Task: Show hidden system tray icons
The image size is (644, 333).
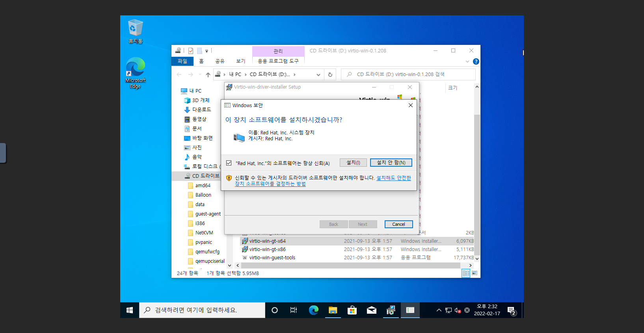Action: 439,311
